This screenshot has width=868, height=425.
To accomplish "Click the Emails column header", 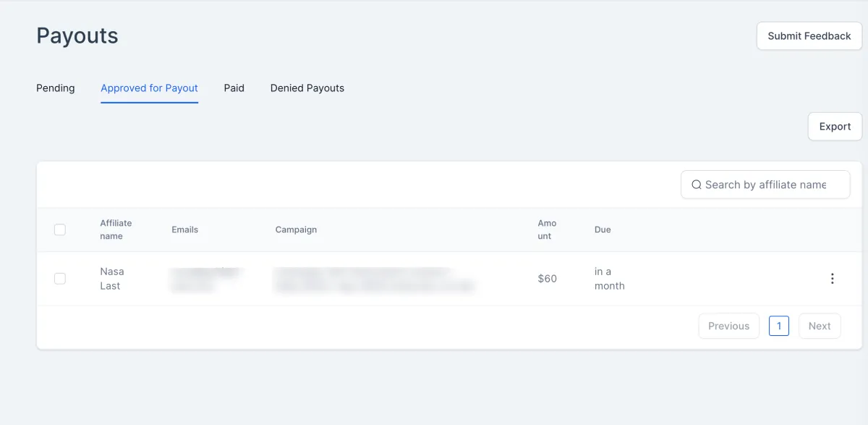I will 184,230.
